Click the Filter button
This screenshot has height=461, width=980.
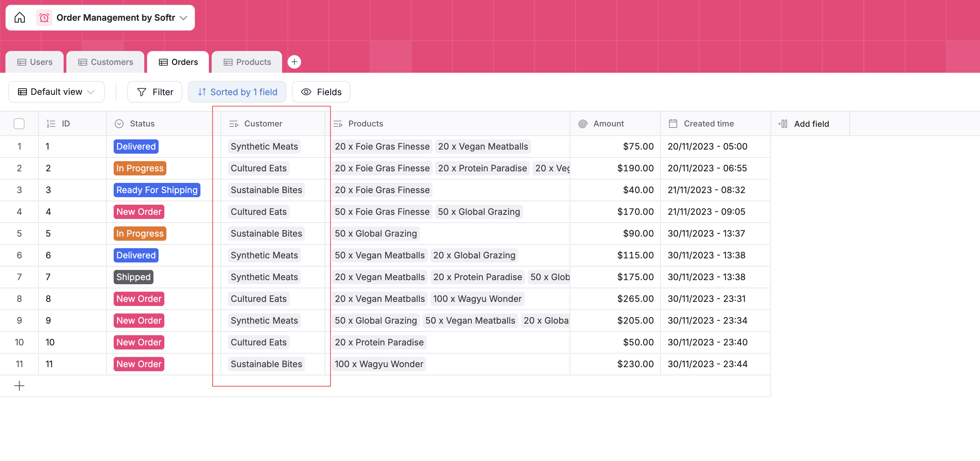[155, 92]
